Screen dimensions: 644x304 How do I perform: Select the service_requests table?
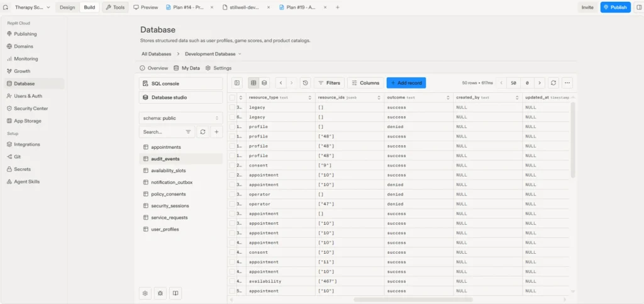tap(180, 217)
